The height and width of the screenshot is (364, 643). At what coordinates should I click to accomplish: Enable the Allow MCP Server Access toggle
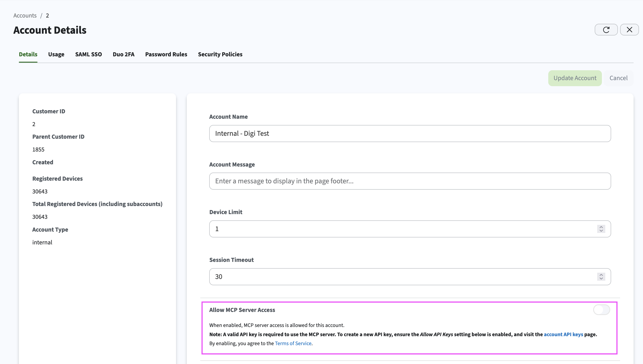click(601, 310)
